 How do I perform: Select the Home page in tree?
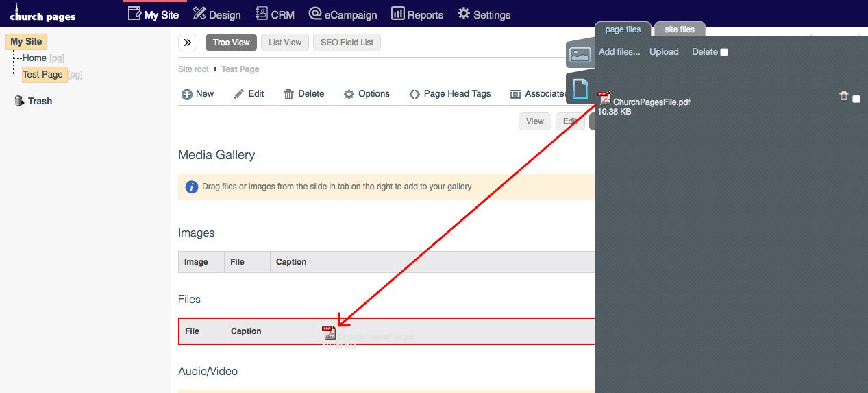click(34, 58)
